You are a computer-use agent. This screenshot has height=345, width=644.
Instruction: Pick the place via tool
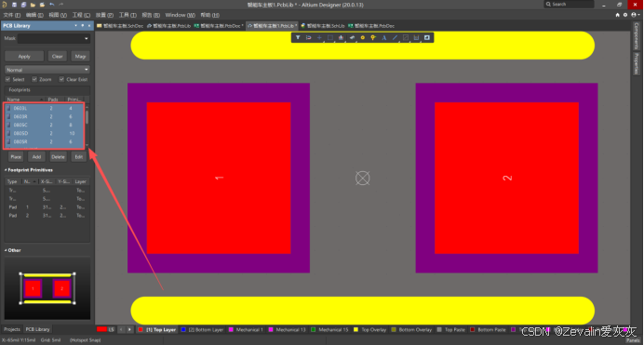(x=373, y=38)
